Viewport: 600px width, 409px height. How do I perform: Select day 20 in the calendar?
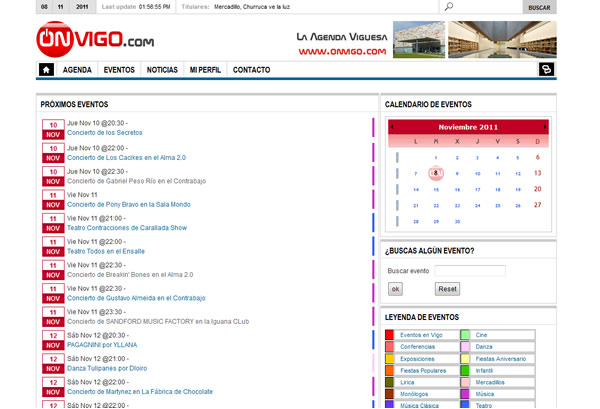pyautogui.click(x=538, y=189)
